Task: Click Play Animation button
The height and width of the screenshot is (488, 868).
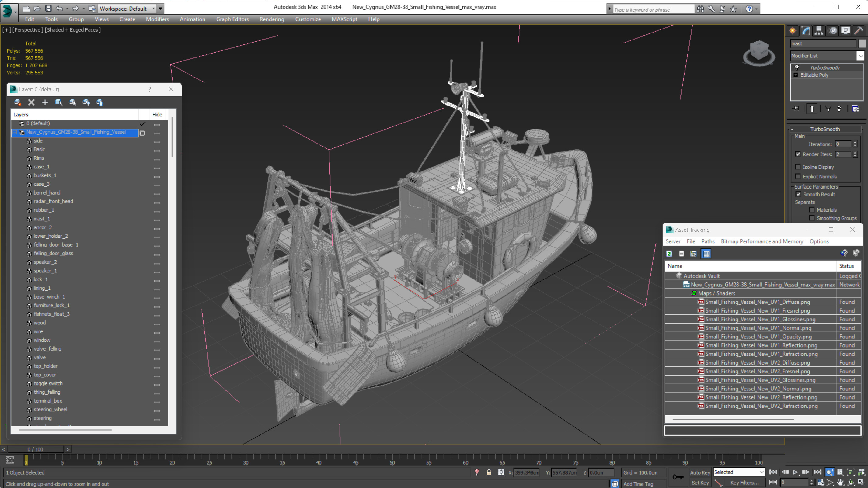Action: [x=795, y=472]
